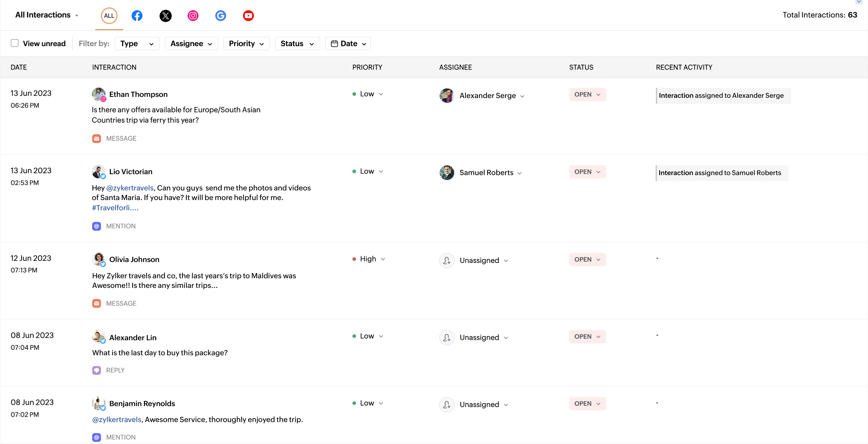Click the #Travelforli hashtag link
This screenshot has height=444, width=868.
click(115, 208)
